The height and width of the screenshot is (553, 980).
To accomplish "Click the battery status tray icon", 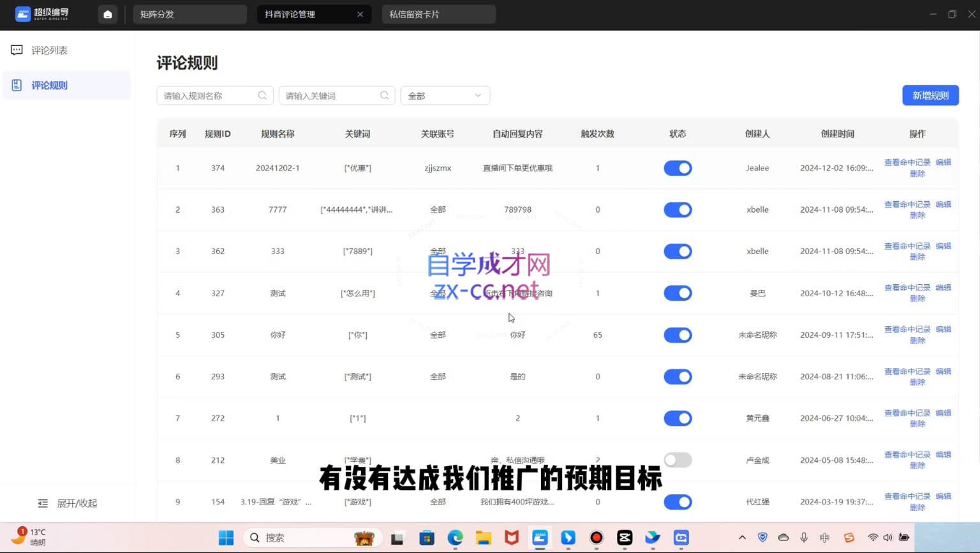I will coord(904,538).
